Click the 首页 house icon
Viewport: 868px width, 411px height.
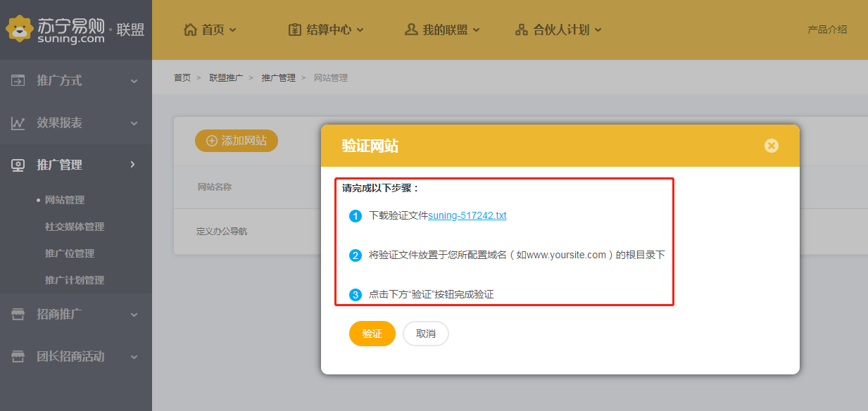190,30
